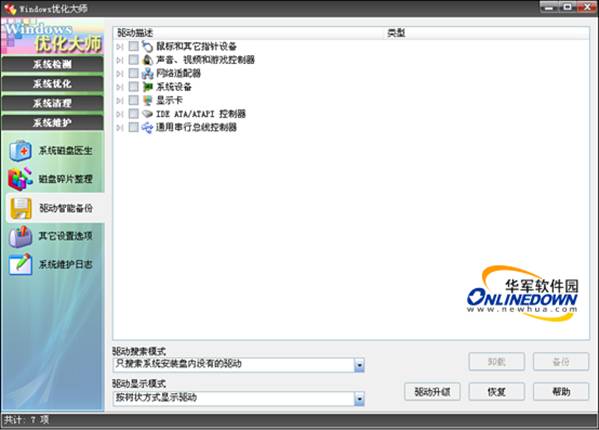Close the Windows优化大师 window
599x430 pixels.
click(x=587, y=7)
